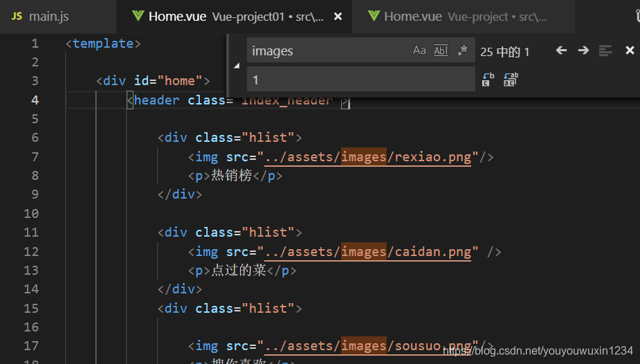Open link ../assets/images/caidan.png path
The height and width of the screenshot is (364, 640).
coord(368,252)
